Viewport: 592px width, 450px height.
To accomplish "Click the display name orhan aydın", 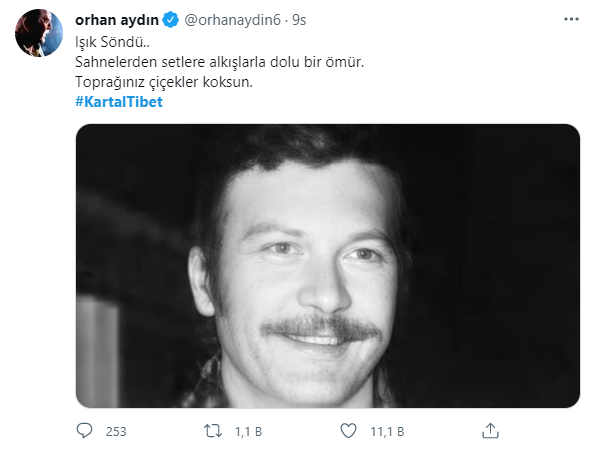I will pos(117,20).
